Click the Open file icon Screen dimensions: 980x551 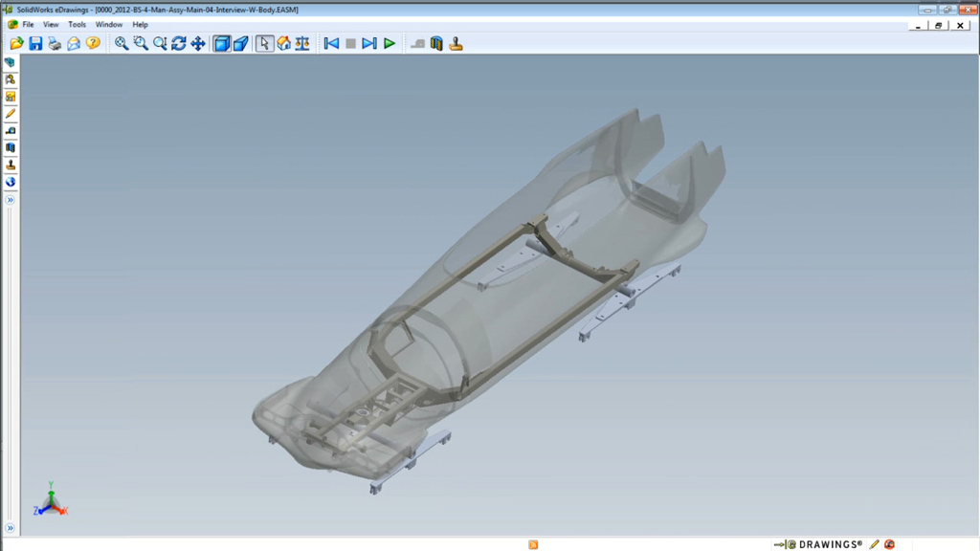click(x=16, y=43)
